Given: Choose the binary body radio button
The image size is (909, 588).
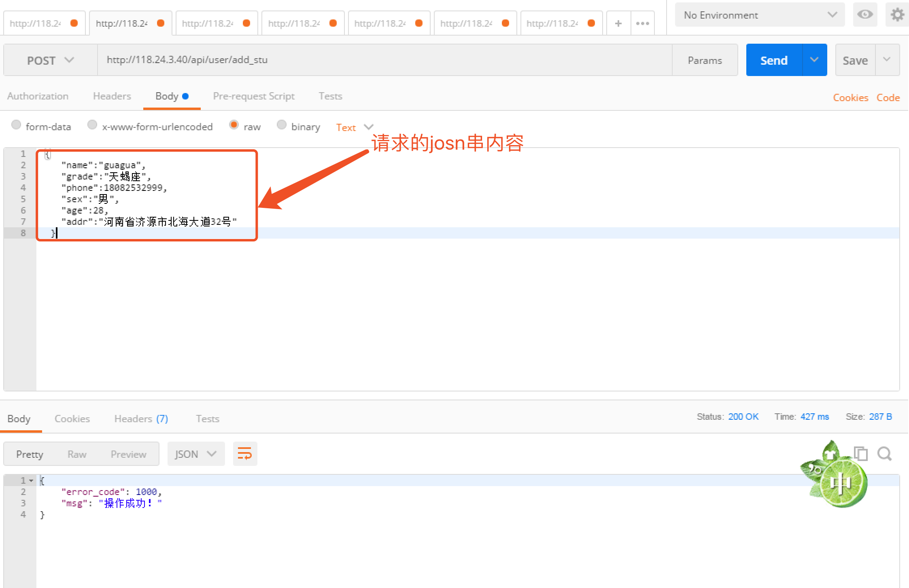Looking at the screenshot, I should (x=282, y=125).
